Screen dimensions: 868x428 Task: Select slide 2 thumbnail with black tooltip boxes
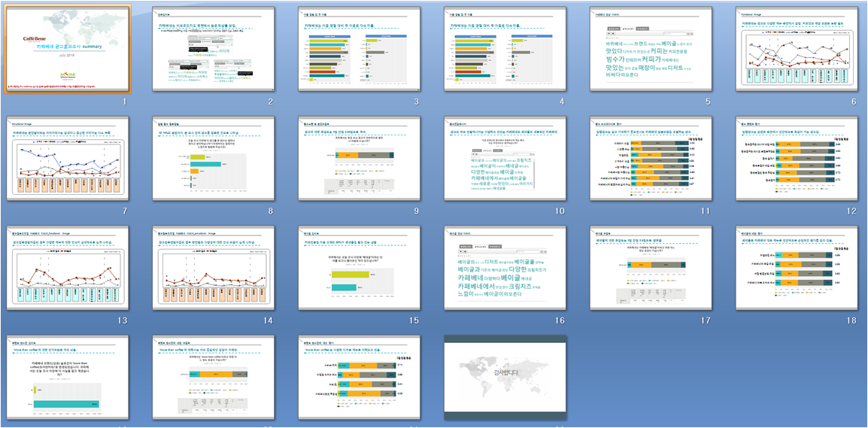213,49
